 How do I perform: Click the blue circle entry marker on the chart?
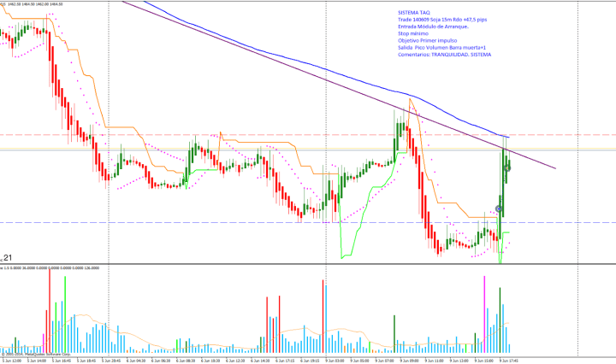pyautogui.click(x=500, y=208)
